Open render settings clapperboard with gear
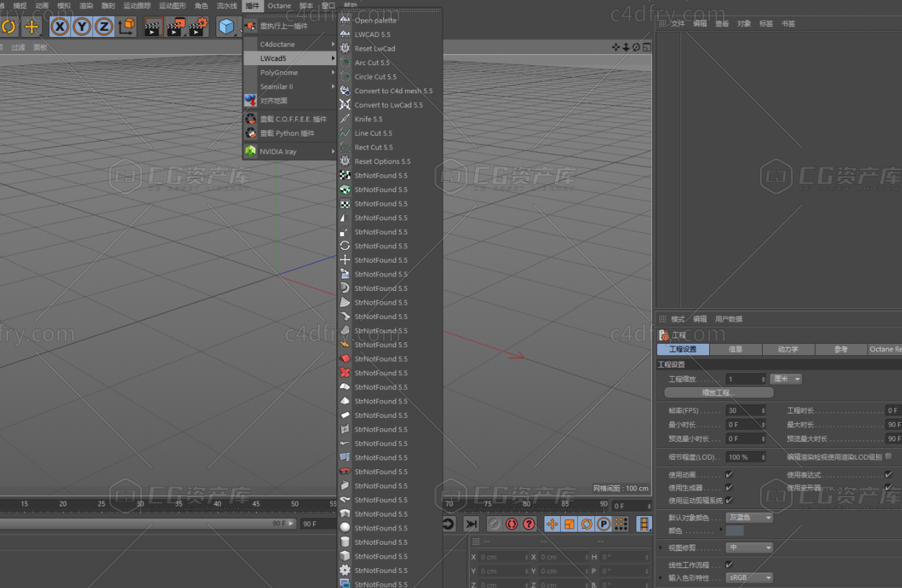 (198, 27)
